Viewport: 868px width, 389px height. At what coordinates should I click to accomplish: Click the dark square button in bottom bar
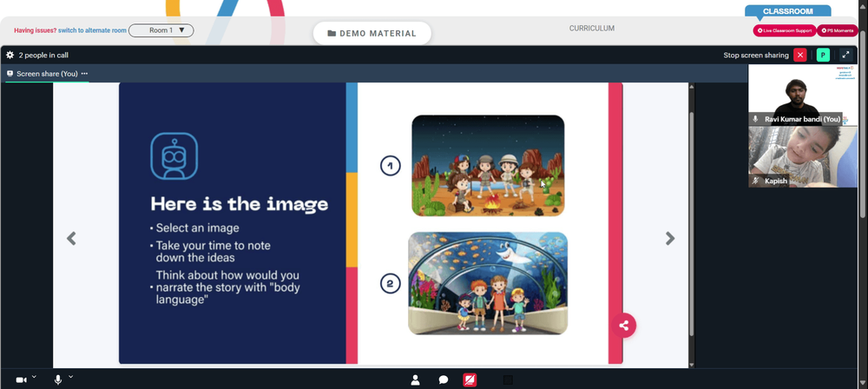point(508,379)
